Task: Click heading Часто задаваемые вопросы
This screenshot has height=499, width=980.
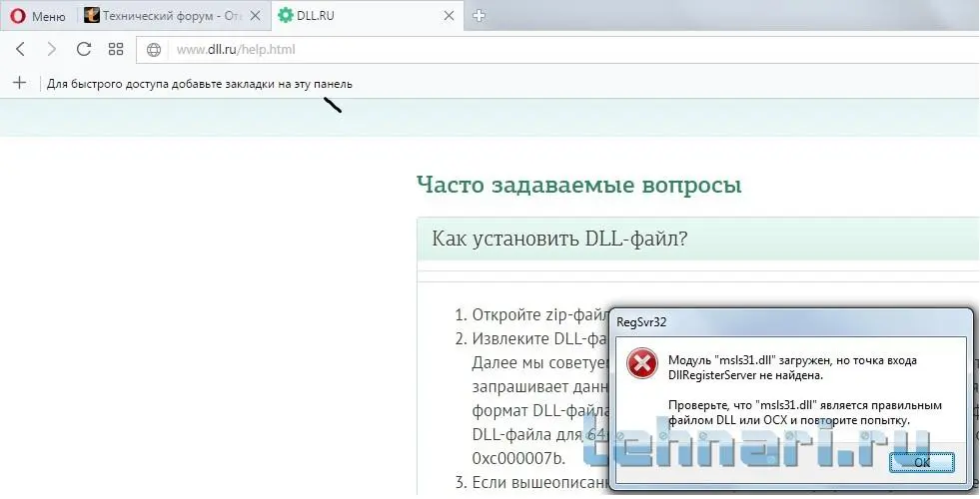Action: [x=578, y=185]
